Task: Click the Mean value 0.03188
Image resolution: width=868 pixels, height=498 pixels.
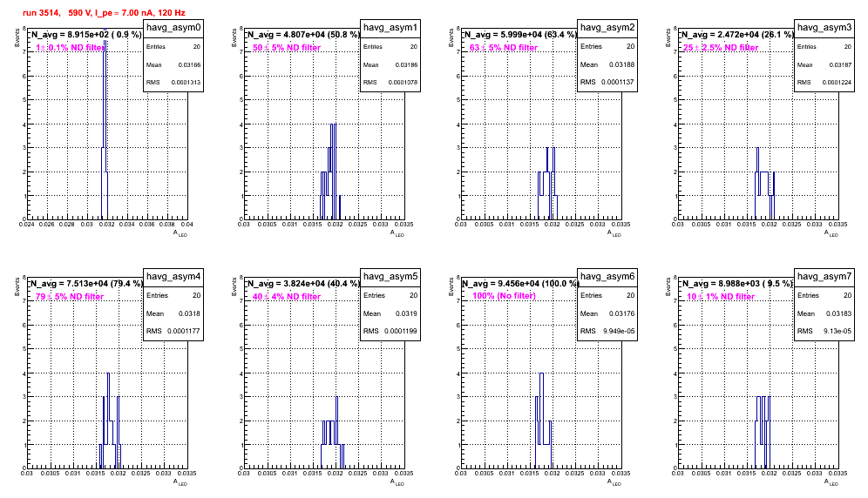Action: coord(621,64)
